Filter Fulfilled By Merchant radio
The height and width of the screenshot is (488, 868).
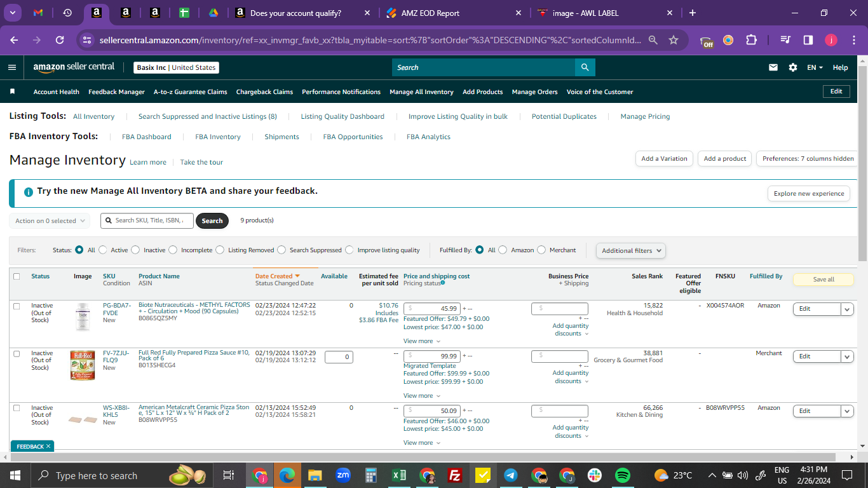541,250
